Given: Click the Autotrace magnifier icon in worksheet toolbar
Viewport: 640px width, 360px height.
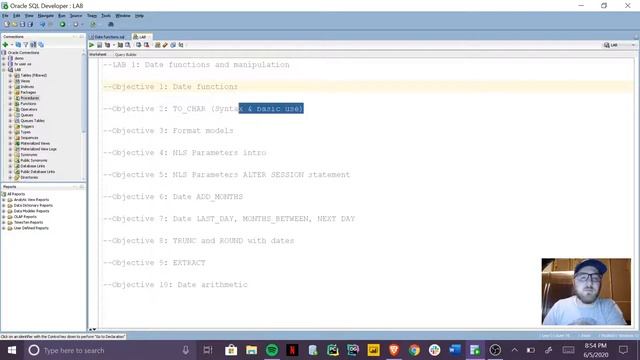Looking at the screenshot, I should 128,45.
